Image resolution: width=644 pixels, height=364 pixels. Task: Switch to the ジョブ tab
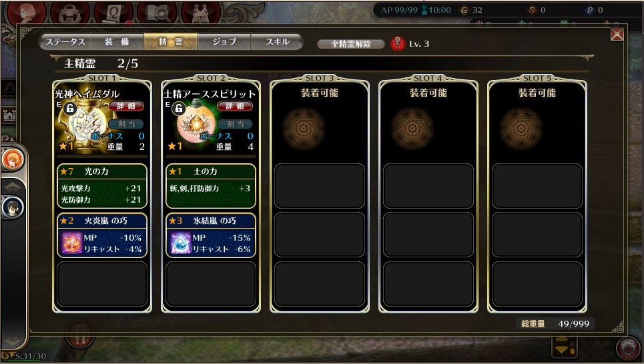pos(224,41)
